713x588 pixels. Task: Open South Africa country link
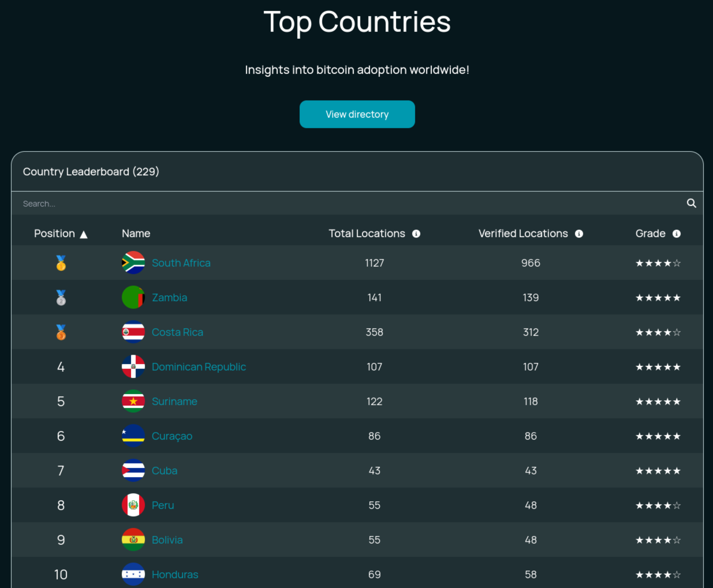[x=181, y=263]
